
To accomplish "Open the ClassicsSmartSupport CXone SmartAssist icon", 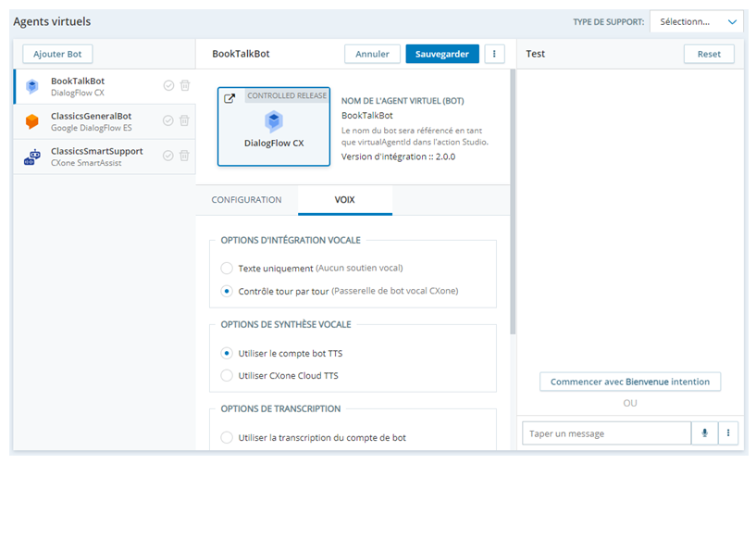I will pyautogui.click(x=32, y=155).
